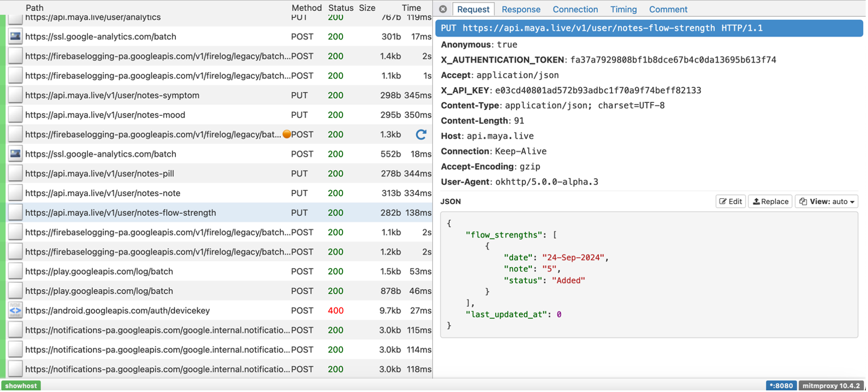868x392 pixels.
Task: Click image icon of second ssl.google-analytics.com/batch row
Action: [15, 154]
